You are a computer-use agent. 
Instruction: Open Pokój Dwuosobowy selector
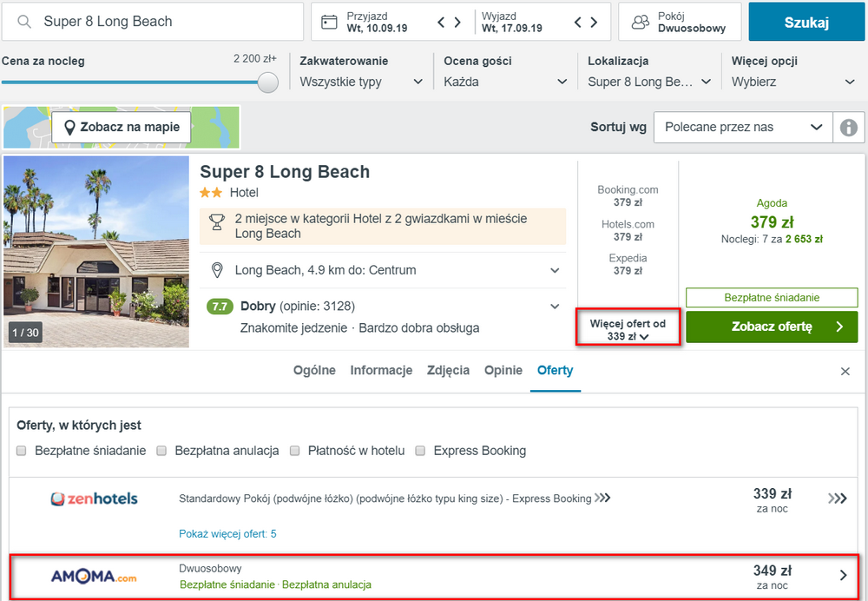pyautogui.click(x=680, y=23)
